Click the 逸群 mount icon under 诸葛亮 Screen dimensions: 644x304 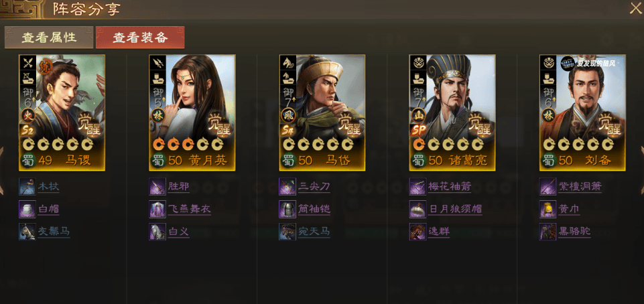(417, 232)
